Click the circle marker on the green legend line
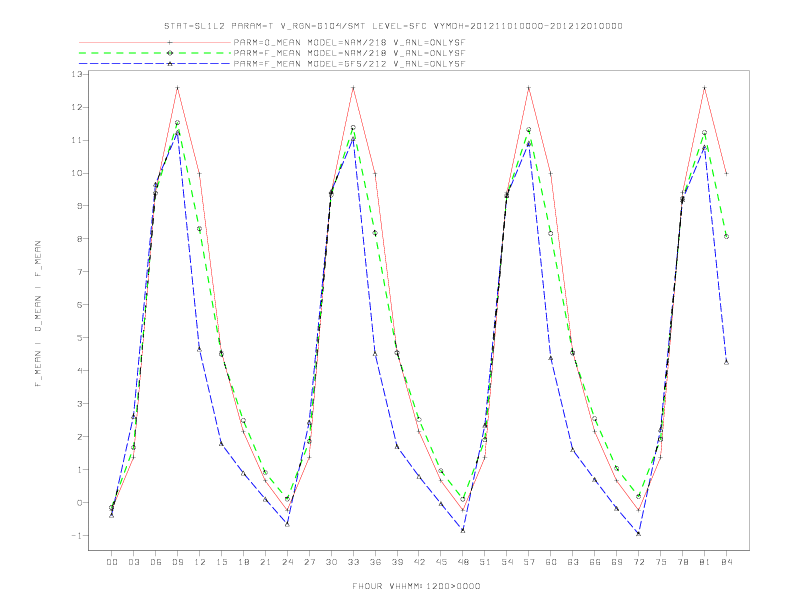Viewport: 792px width, 612px height. pyautogui.click(x=170, y=53)
